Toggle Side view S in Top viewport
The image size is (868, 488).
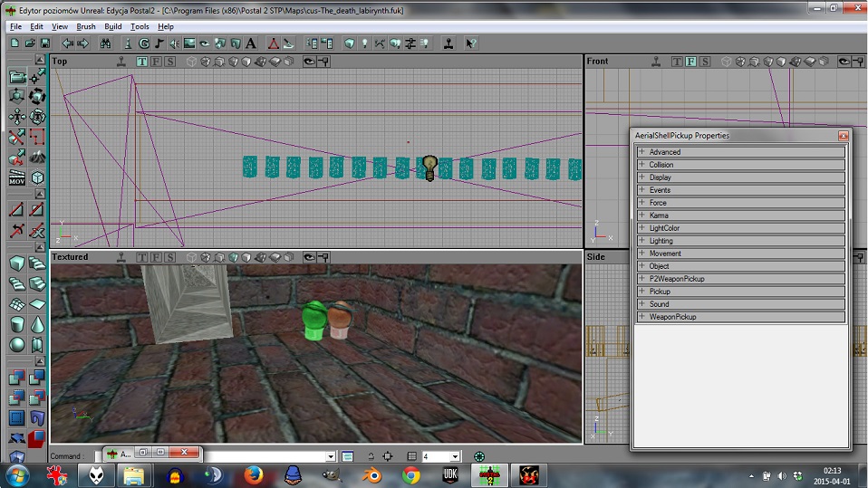coord(170,62)
